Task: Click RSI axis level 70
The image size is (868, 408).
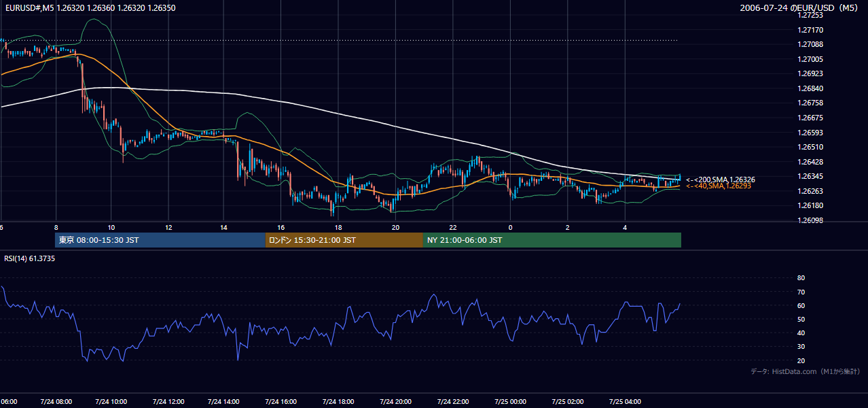Action: [801, 292]
